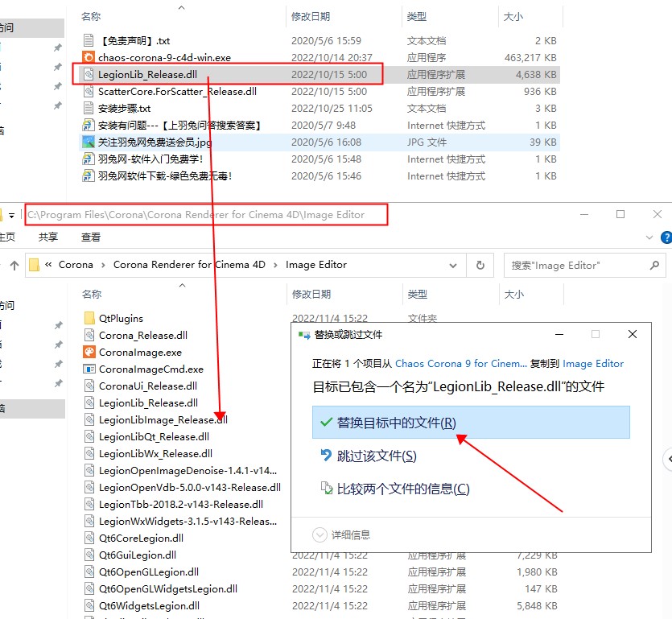Open the 查看 ribbon tab

coord(91,237)
